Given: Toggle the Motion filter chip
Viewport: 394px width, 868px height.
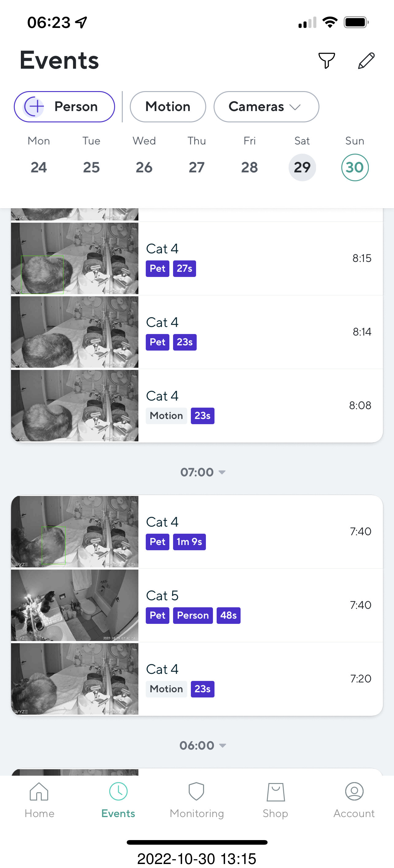Looking at the screenshot, I should click(168, 107).
